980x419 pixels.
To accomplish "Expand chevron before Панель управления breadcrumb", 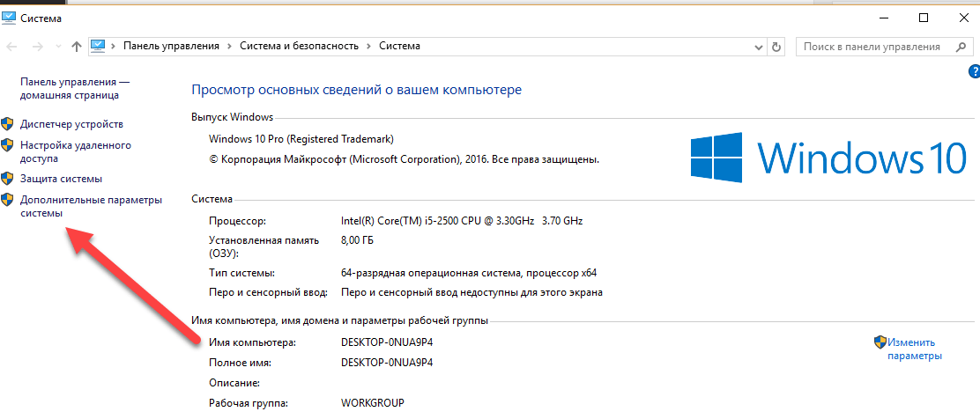I will click(114, 46).
